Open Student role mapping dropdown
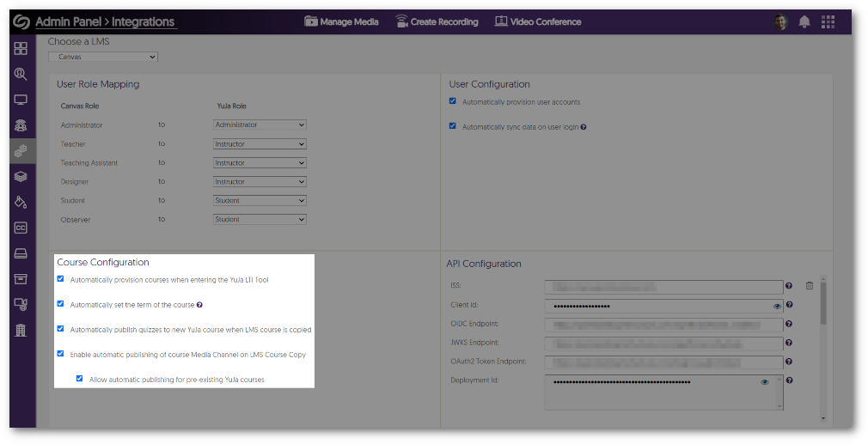This screenshot has height=444, width=868. click(x=260, y=201)
